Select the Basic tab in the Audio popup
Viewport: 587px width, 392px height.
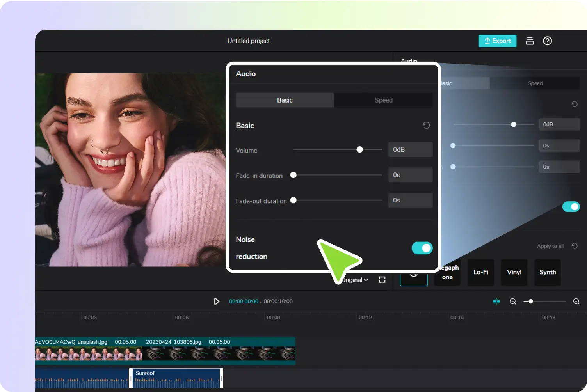coord(285,100)
